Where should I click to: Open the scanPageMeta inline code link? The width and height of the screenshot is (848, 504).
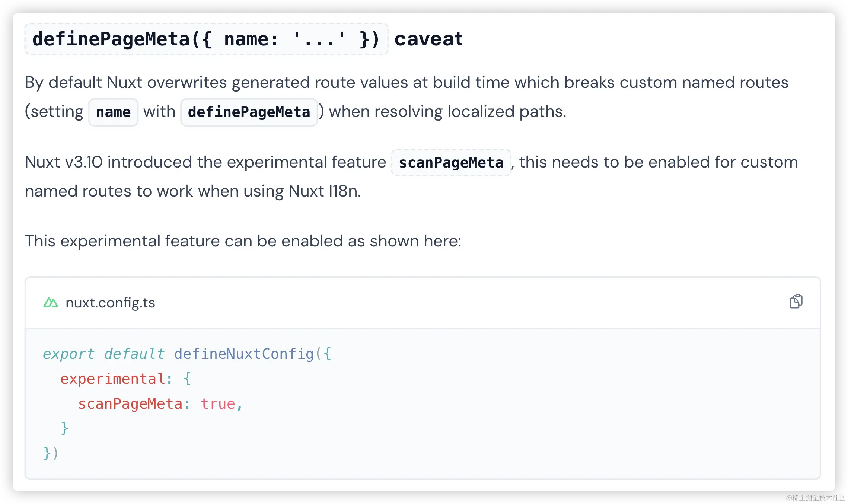[x=451, y=163]
